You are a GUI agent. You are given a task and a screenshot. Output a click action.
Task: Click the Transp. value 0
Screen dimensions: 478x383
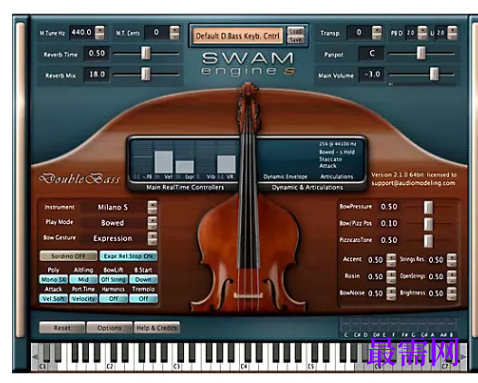click(x=359, y=32)
